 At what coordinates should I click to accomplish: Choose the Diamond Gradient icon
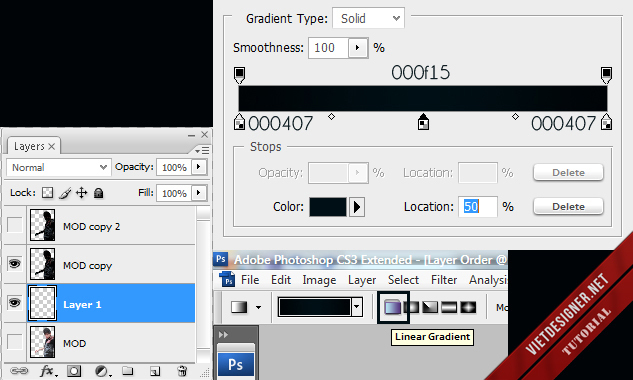coord(468,307)
